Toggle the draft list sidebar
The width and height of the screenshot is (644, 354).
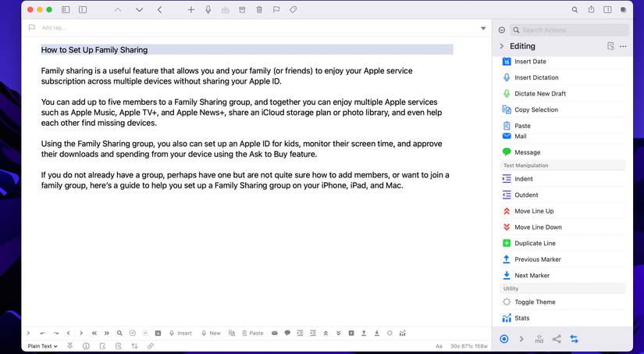tap(66, 10)
